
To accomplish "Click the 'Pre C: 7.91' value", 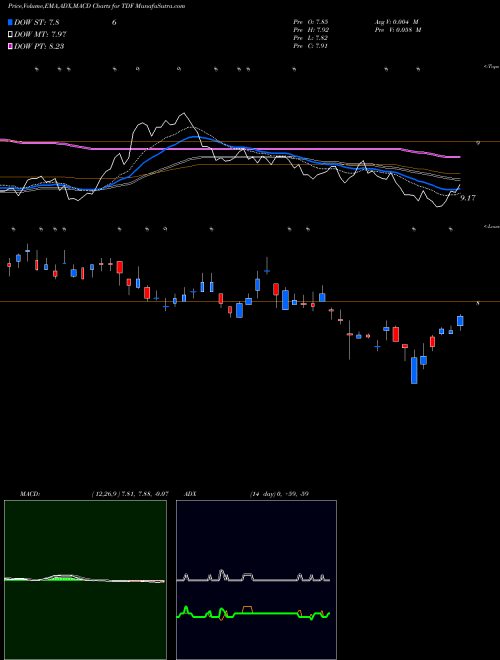I will [311, 46].
